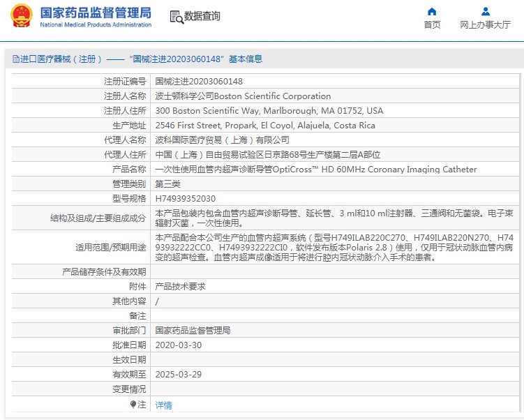Click the 产品名称 label
Viewport: 524px width, 420px height.
pyautogui.click(x=129, y=170)
